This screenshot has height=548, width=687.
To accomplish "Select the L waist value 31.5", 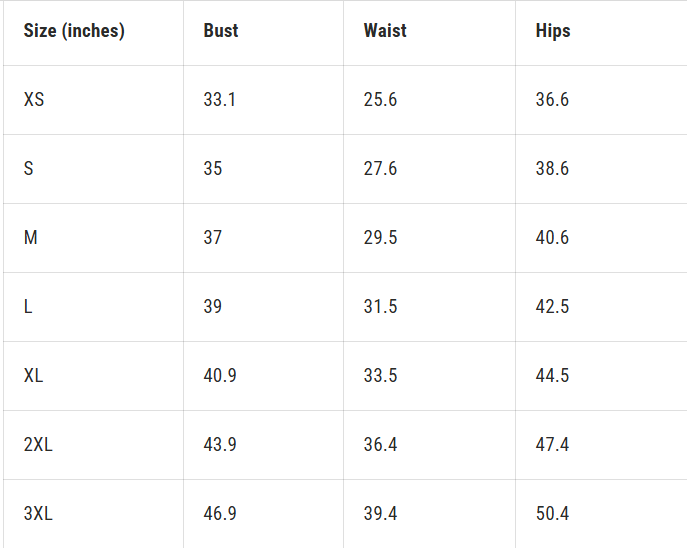I will click(380, 307).
